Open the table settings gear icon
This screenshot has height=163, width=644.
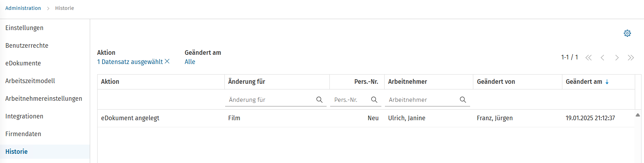point(627,33)
